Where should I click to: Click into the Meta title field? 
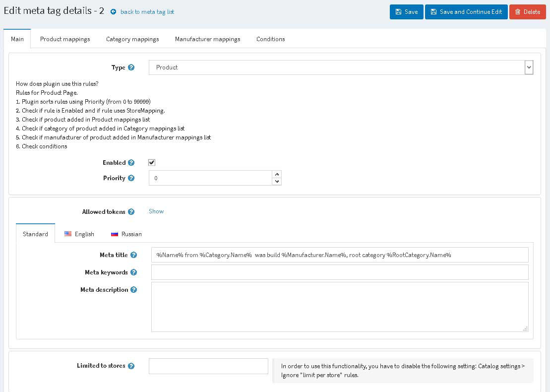tap(340, 255)
